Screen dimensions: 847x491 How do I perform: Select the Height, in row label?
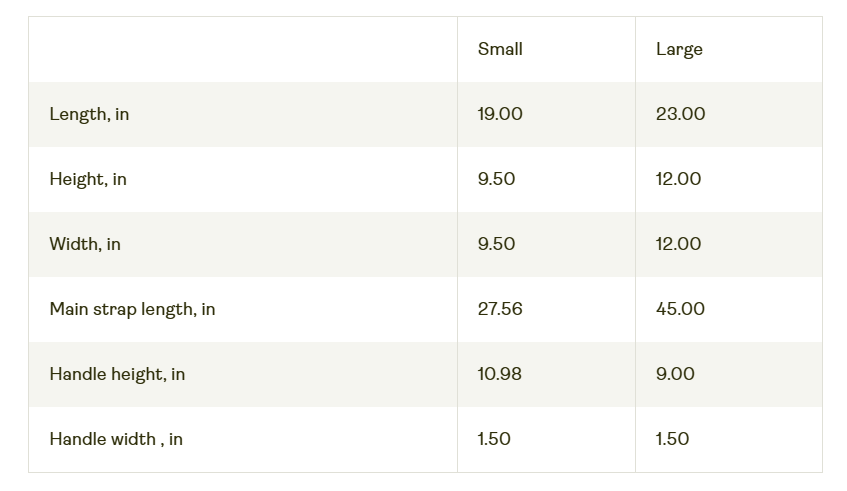(88, 179)
